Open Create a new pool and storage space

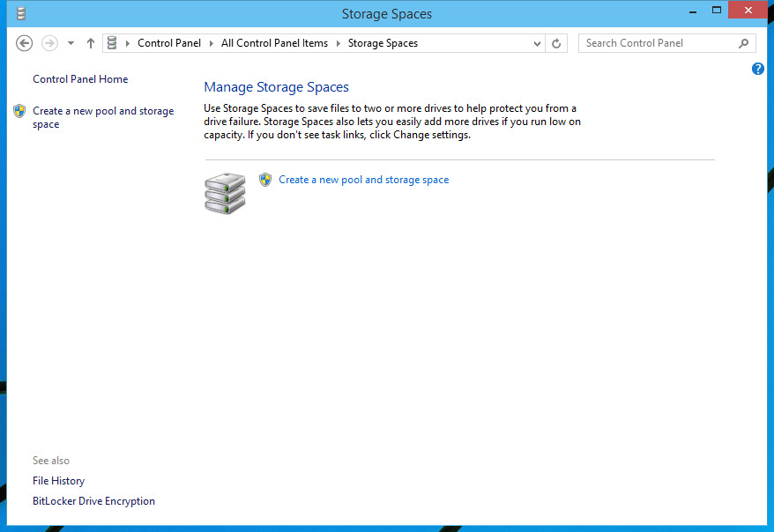[x=364, y=180]
